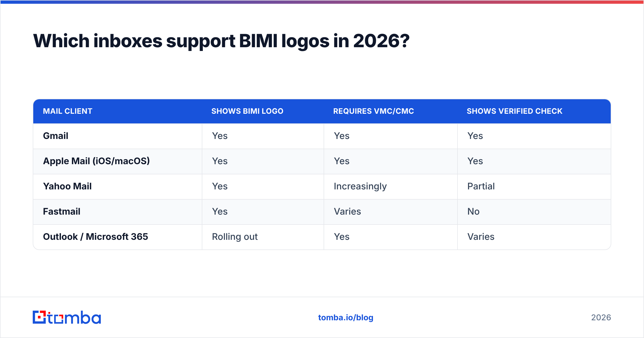Click the "Varies" cell in Fastmail row
The image size is (644, 338).
point(347,212)
